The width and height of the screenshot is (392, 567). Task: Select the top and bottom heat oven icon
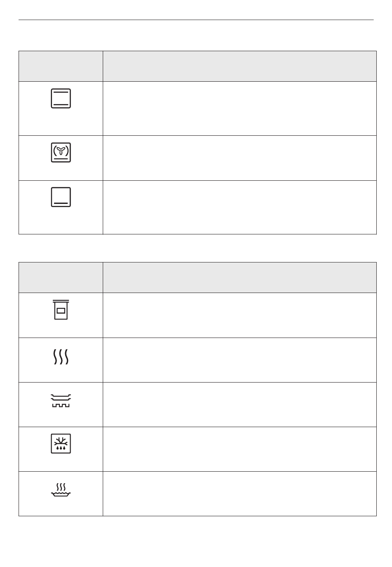[x=61, y=98]
